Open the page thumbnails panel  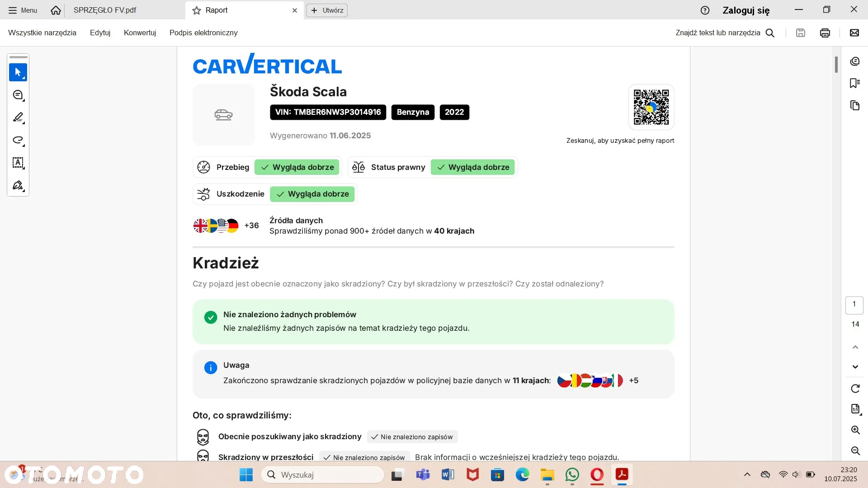click(855, 105)
